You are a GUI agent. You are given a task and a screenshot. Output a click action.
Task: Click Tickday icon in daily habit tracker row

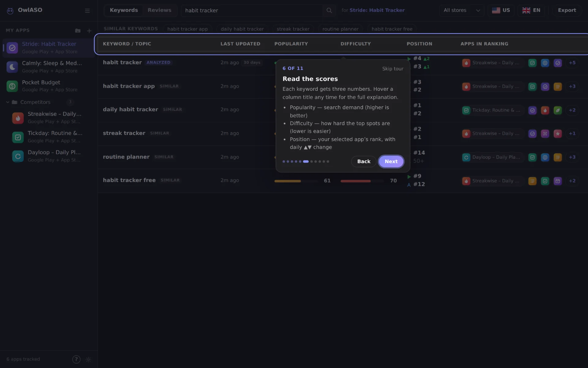[466, 110]
